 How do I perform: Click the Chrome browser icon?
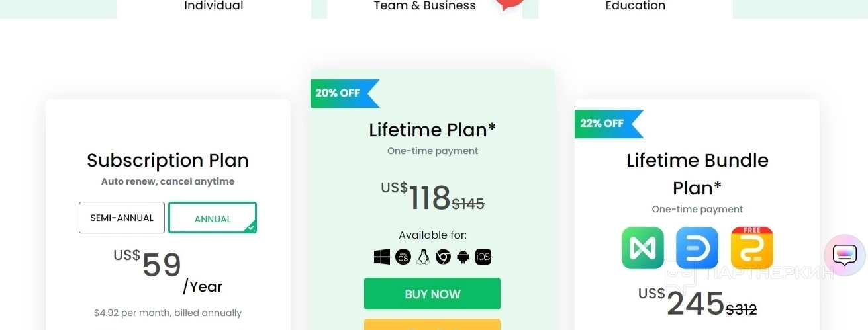(443, 257)
